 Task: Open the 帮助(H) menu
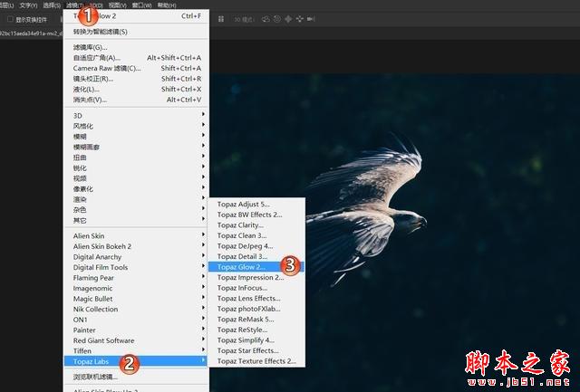[167, 5]
